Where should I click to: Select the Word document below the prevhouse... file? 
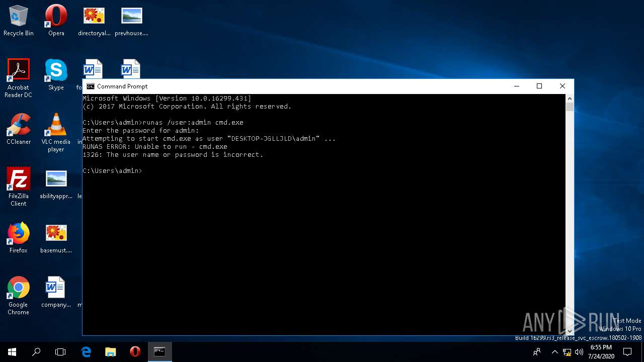(x=130, y=69)
